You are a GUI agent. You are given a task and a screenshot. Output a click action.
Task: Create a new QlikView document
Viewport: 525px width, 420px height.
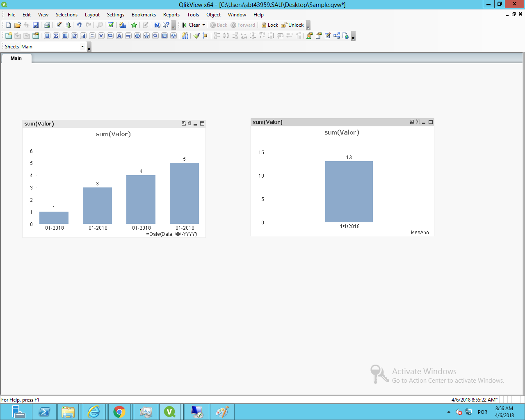pos(8,25)
